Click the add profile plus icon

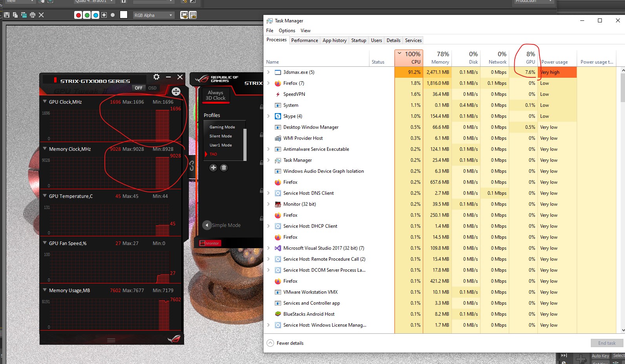(x=213, y=168)
